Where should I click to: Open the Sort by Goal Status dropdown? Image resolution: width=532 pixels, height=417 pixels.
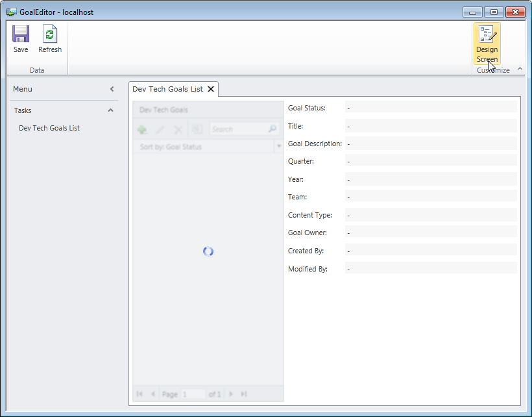(279, 147)
